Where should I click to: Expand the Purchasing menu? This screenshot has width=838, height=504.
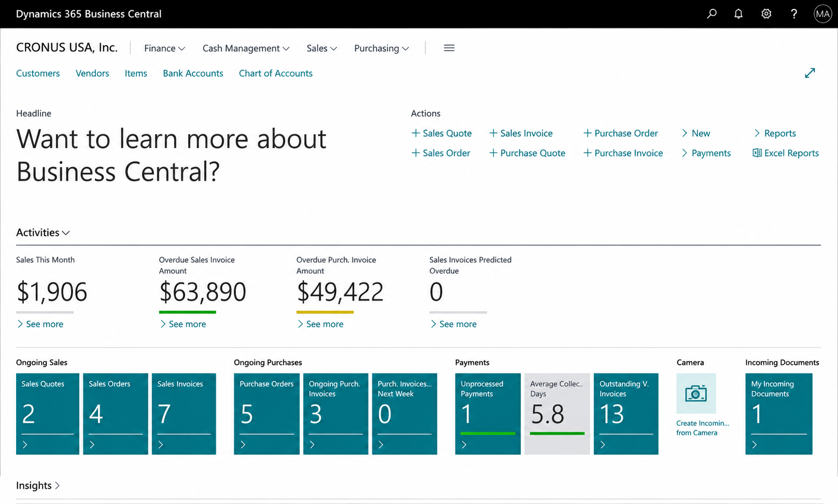pyautogui.click(x=382, y=48)
